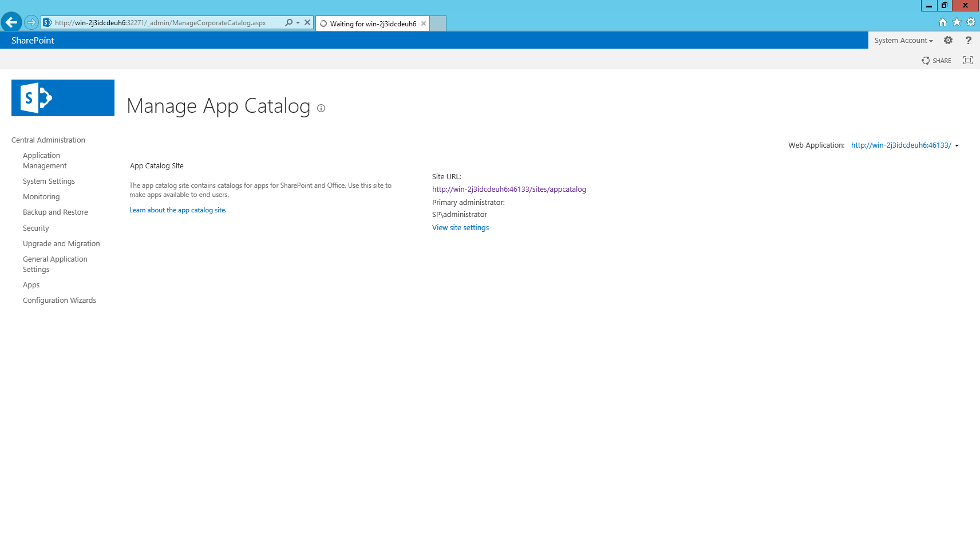Open Upgrade and Migration
Viewport: 980px width, 545px height.
61,244
